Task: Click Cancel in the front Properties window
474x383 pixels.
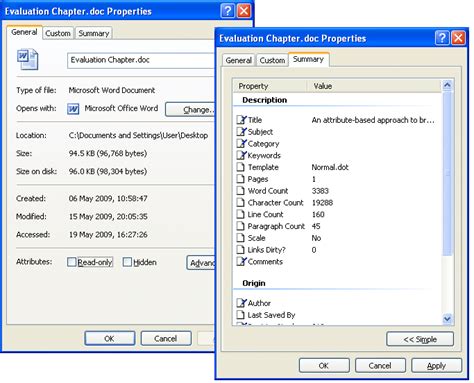Action: pos(380,366)
